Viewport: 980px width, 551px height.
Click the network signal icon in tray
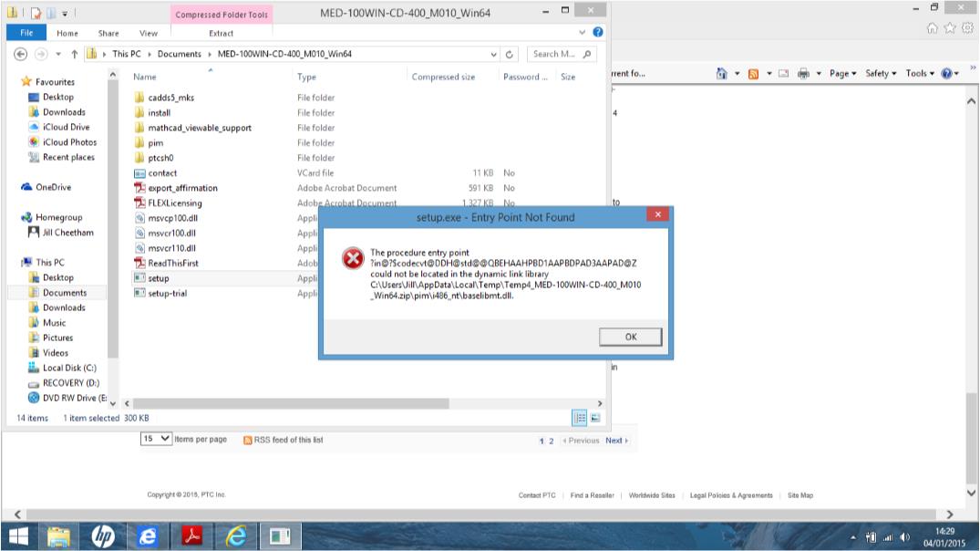point(888,537)
